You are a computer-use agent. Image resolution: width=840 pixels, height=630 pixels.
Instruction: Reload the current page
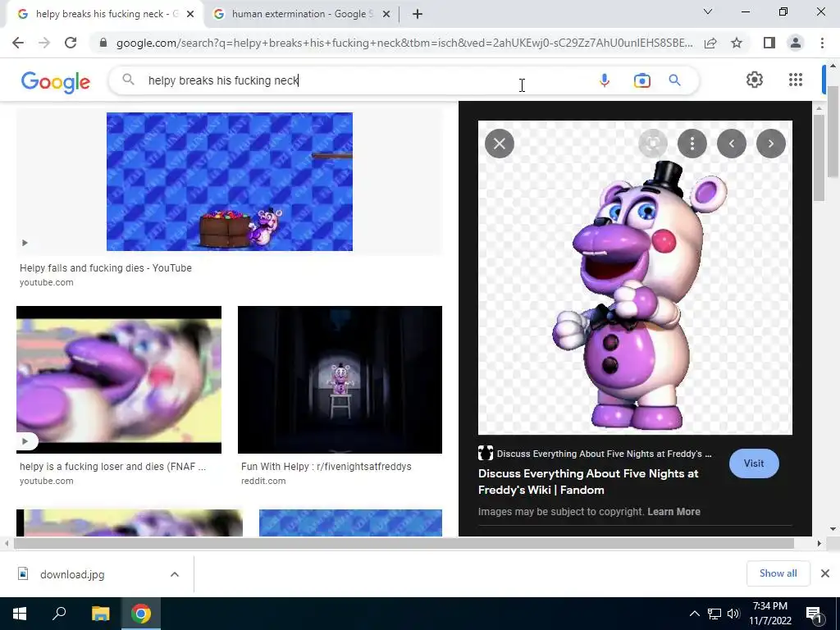coord(71,43)
